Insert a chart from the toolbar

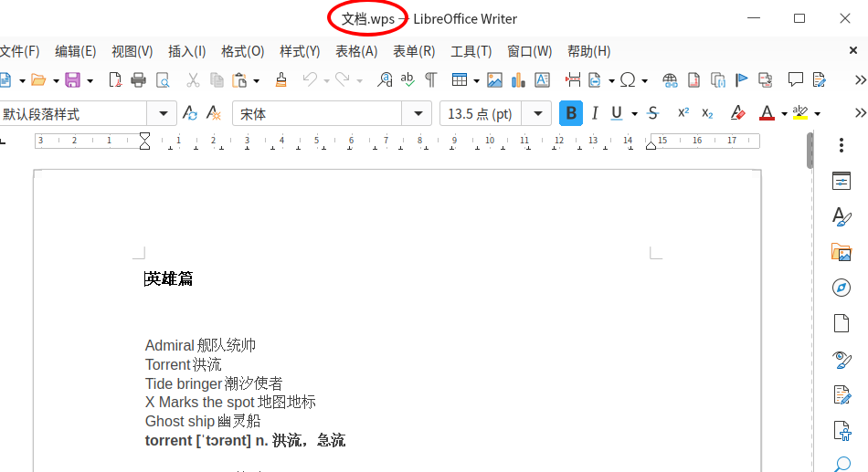coord(518,80)
